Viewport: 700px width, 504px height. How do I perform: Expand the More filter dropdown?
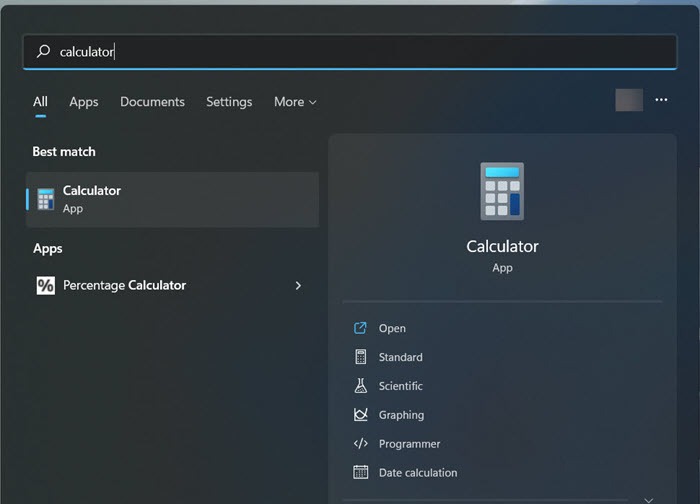click(x=295, y=102)
